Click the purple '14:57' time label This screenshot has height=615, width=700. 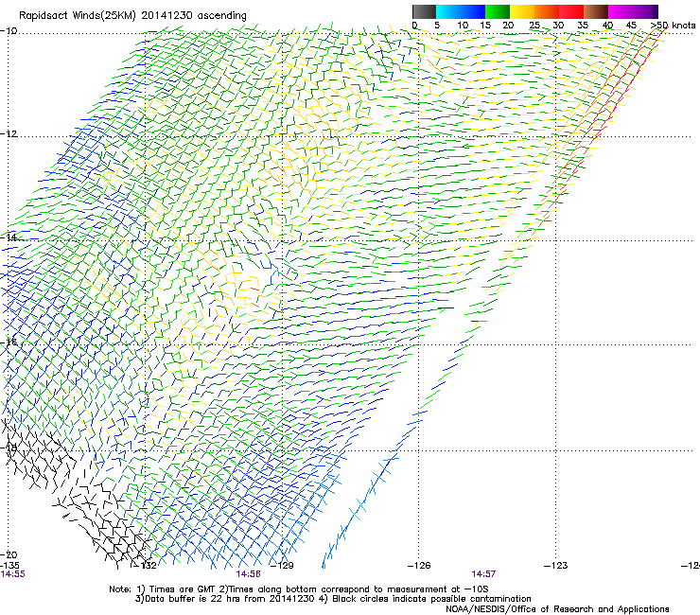tap(484, 574)
